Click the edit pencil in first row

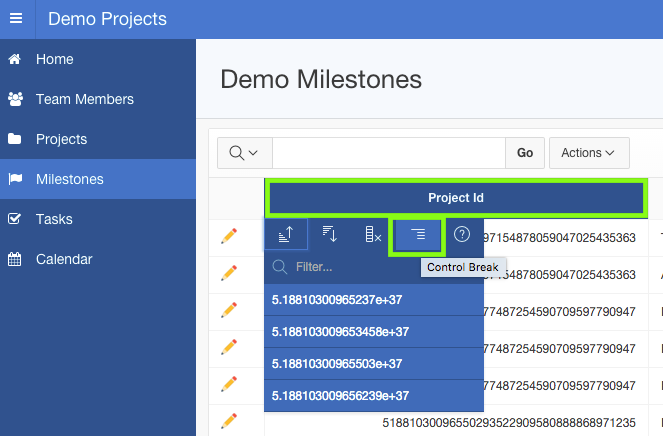pos(229,236)
